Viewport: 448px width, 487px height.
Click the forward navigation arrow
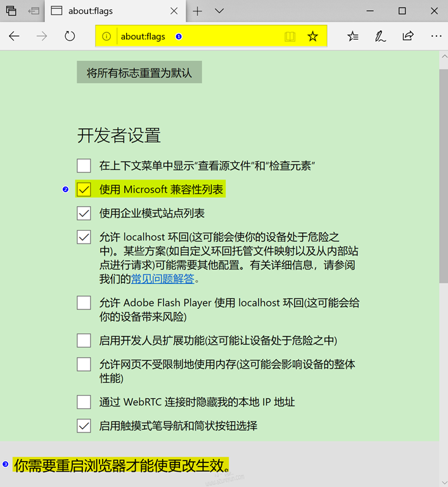(x=42, y=36)
